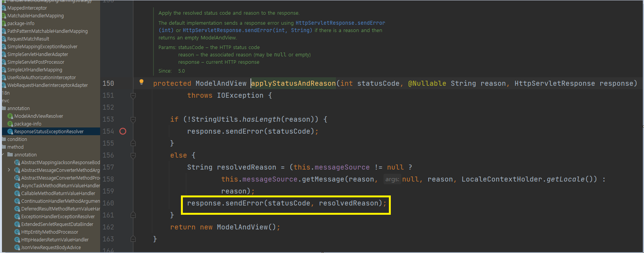Click the ModelAndViewResolver interface icon
This screenshot has height=253, width=644.
point(10,116)
